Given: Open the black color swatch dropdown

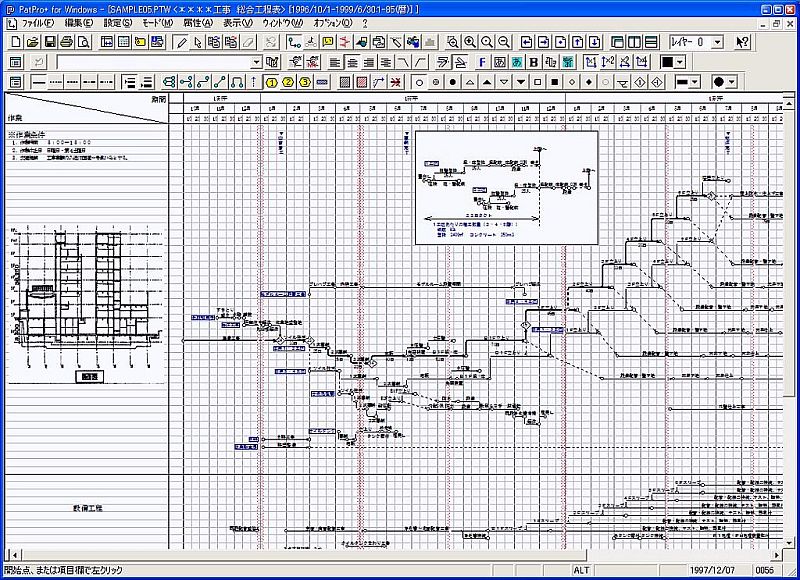Looking at the screenshot, I should pyautogui.click(x=680, y=62).
